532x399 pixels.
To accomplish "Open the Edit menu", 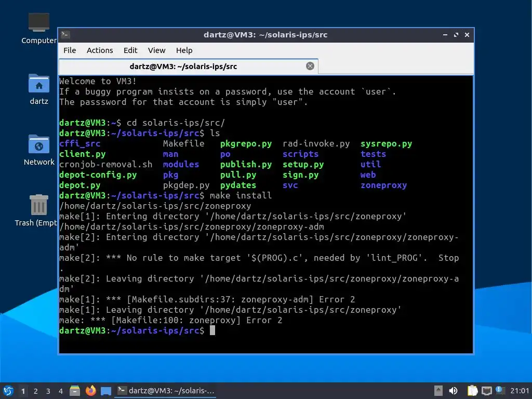I will pyautogui.click(x=130, y=50).
